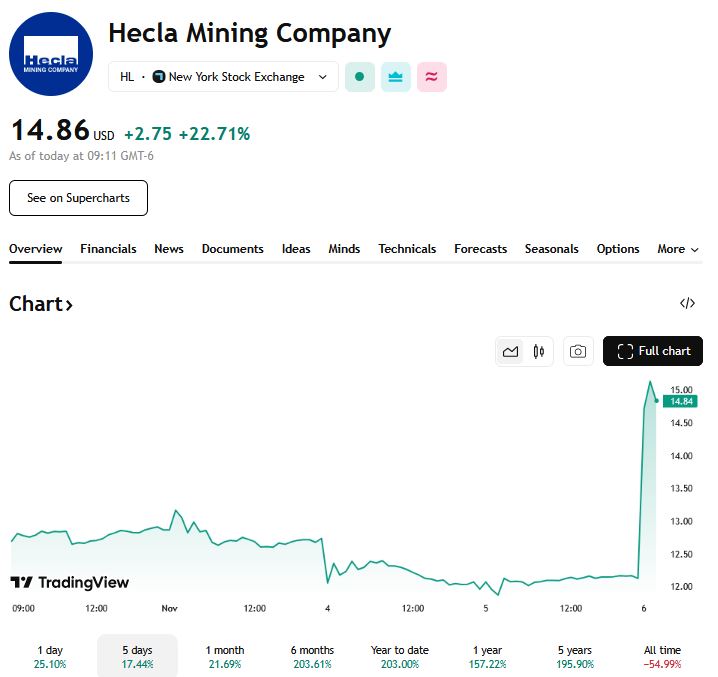
Task: Click the green market open status icon
Action: tap(360, 77)
